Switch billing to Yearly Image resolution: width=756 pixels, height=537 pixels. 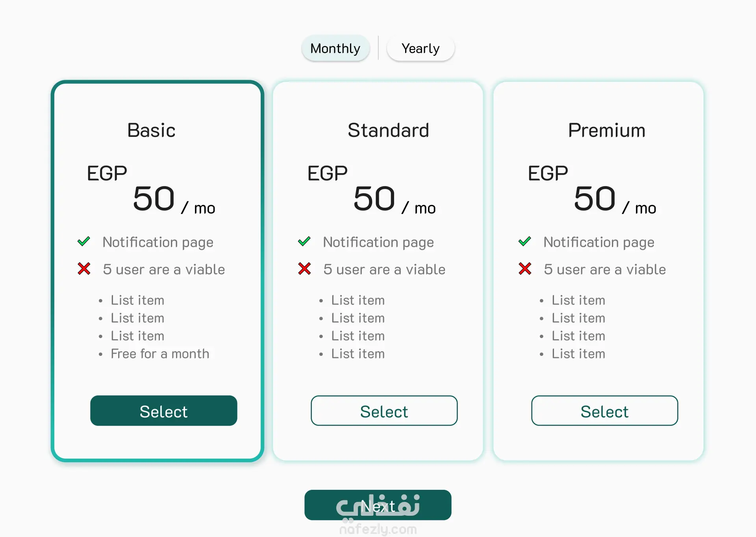[x=421, y=48]
